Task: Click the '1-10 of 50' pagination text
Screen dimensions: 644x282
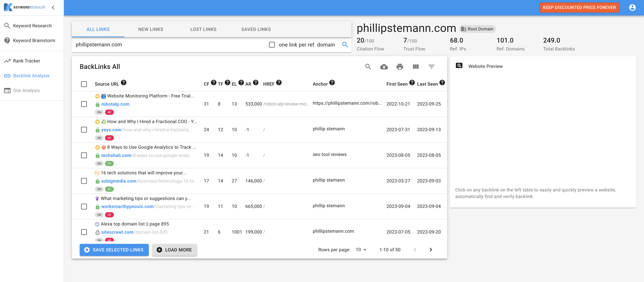Action: pos(389,250)
